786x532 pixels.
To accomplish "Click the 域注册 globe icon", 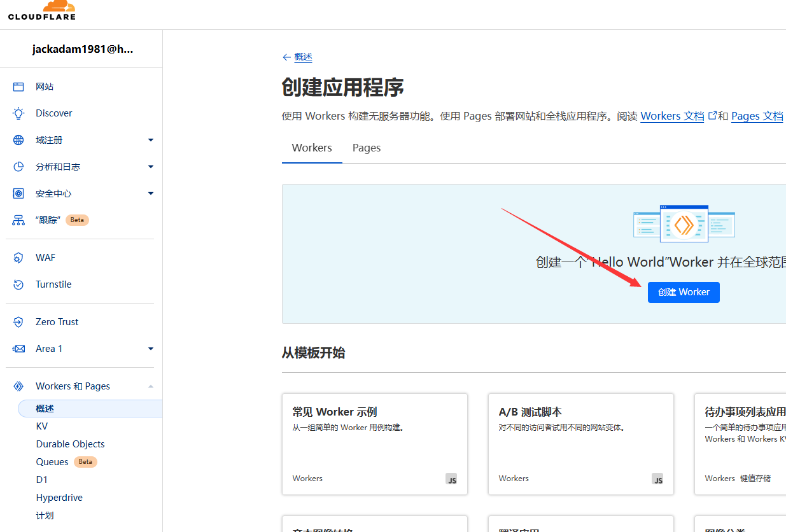I will (x=18, y=140).
